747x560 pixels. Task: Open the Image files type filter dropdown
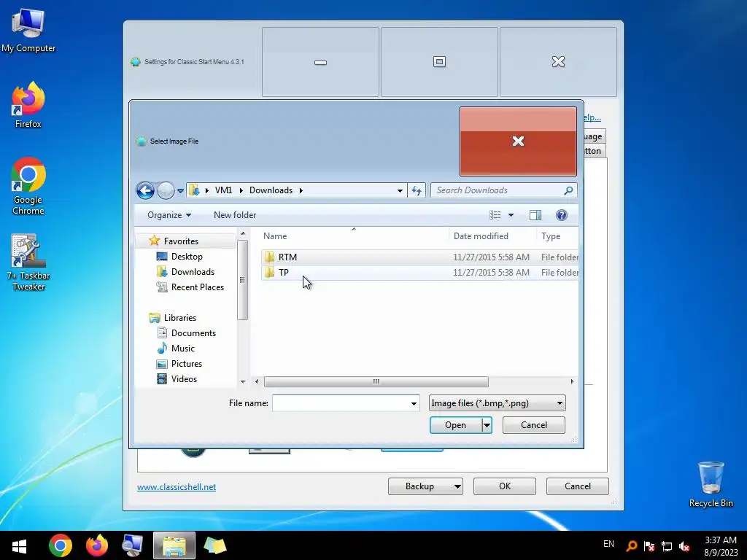point(497,403)
